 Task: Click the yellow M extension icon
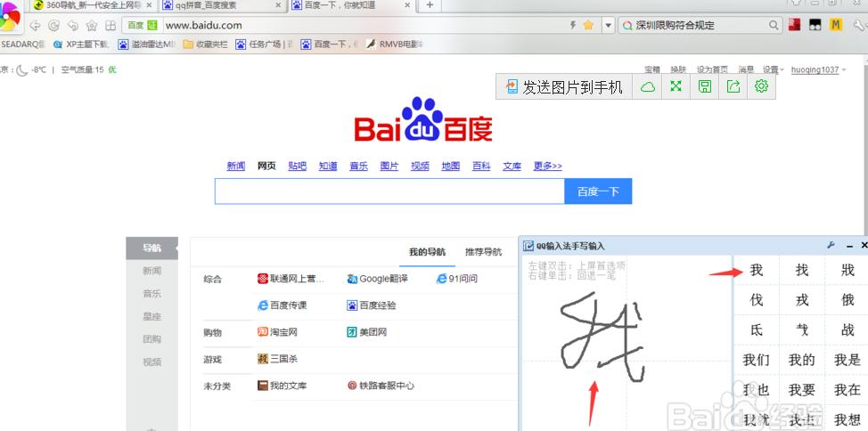click(x=835, y=25)
